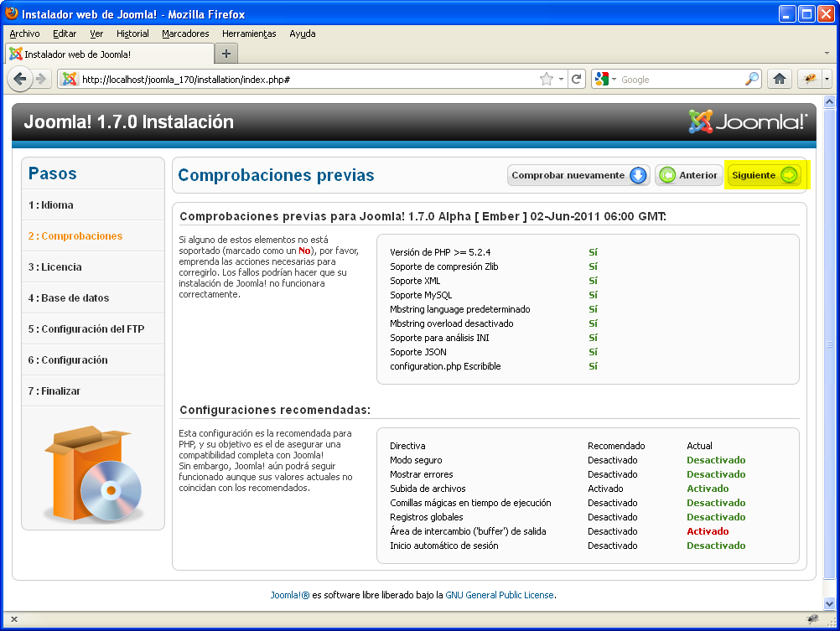This screenshot has height=631, width=840.
Task: Click the red Activado value for buffer de salida
Action: tap(708, 531)
